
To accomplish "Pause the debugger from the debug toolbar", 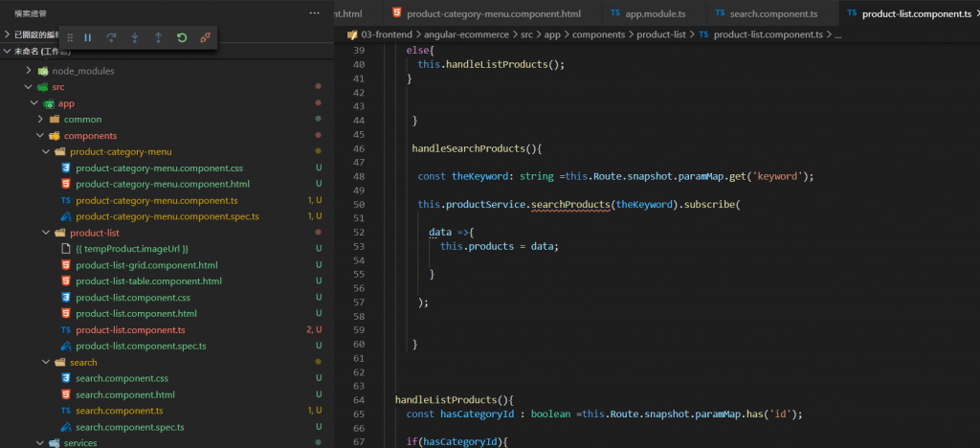I will click(x=88, y=37).
